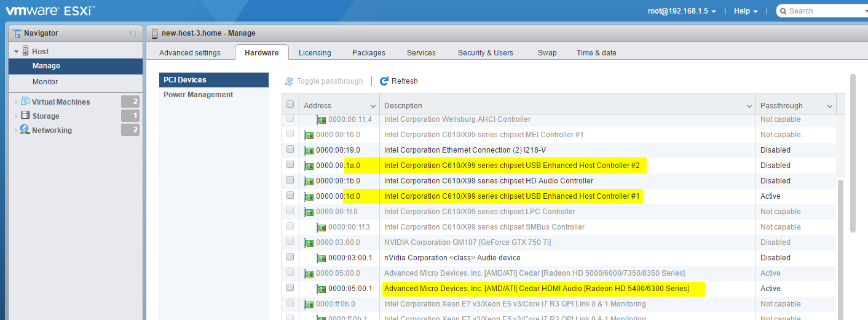Check the box for HD Audio Controller row
The height and width of the screenshot is (320, 868).
click(x=290, y=180)
